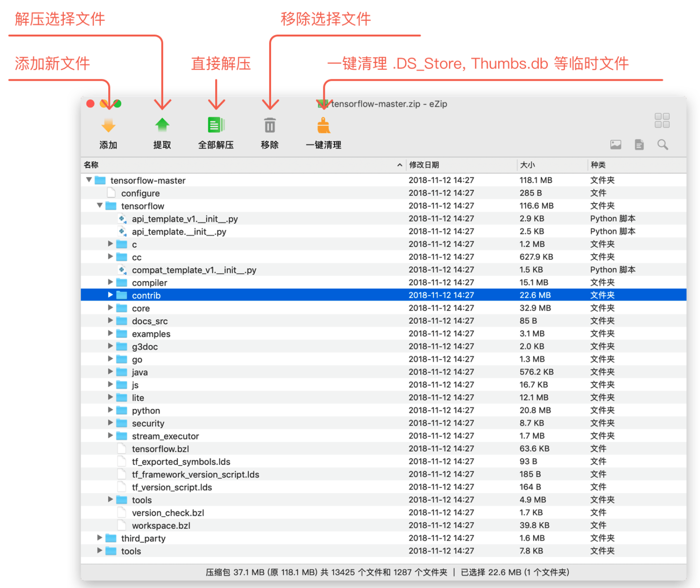Image resolution: width=700 pixels, height=588 pixels.
Task: Click the api_template_v1.__init__.py Python file icon
Action: pyautogui.click(x=122, y=219)
